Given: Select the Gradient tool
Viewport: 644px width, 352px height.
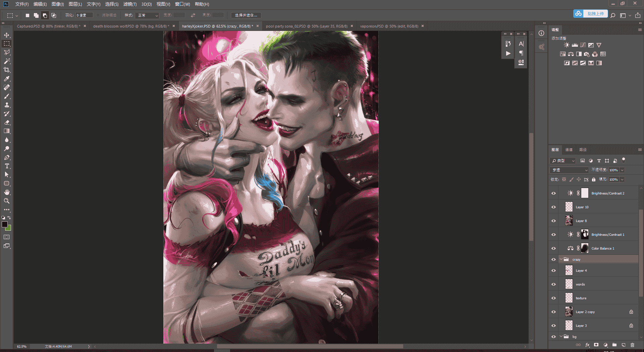Looking at the screenshot, I should [x=7, y=131].
